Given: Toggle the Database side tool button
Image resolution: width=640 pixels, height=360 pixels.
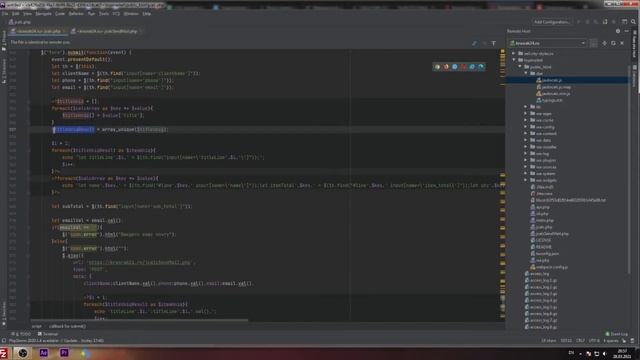Looking at the screenshot, I should (634, 76).
